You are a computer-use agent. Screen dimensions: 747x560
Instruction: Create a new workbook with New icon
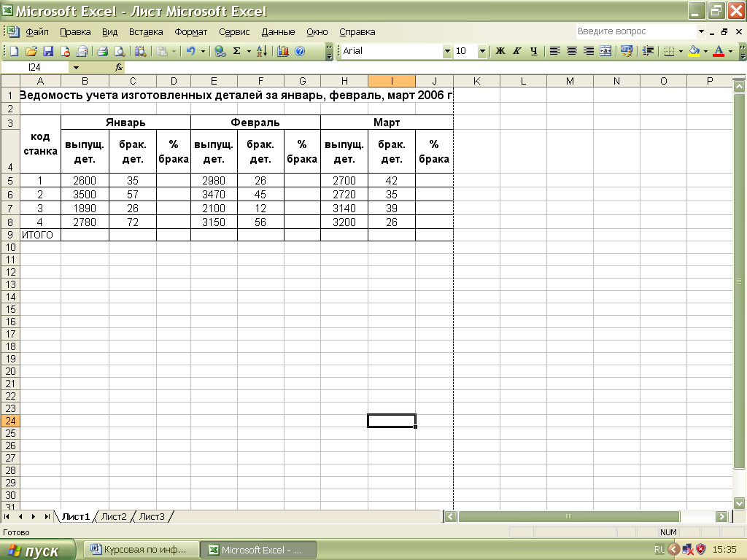click(x=14, y=51)
